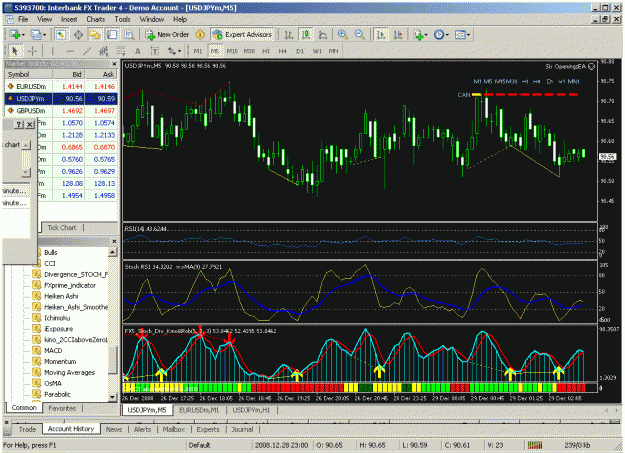
Task: Open the Tick Chart tab
Action: click(x=62, y=228)
